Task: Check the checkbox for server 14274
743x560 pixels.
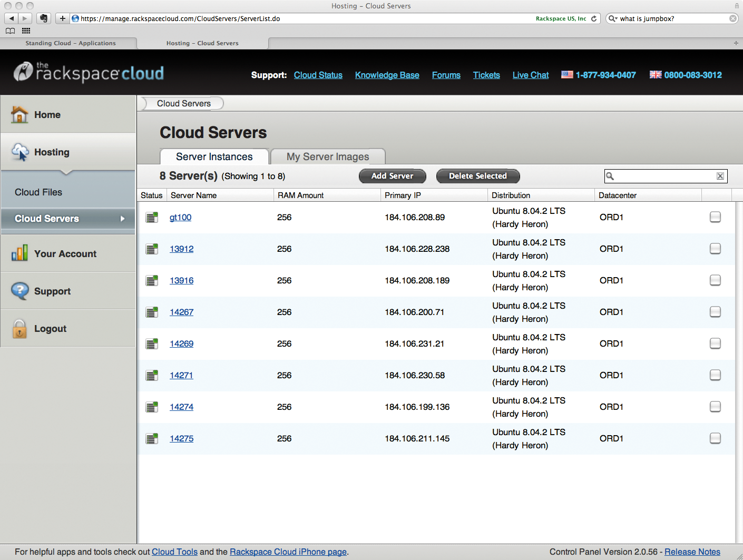Action: coord(715,407)
